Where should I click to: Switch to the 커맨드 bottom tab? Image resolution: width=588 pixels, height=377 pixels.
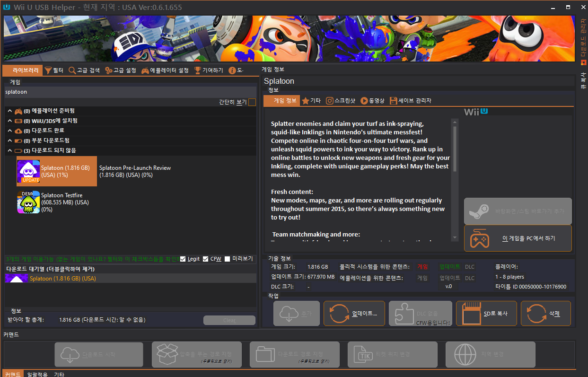[x=12, y=374]
